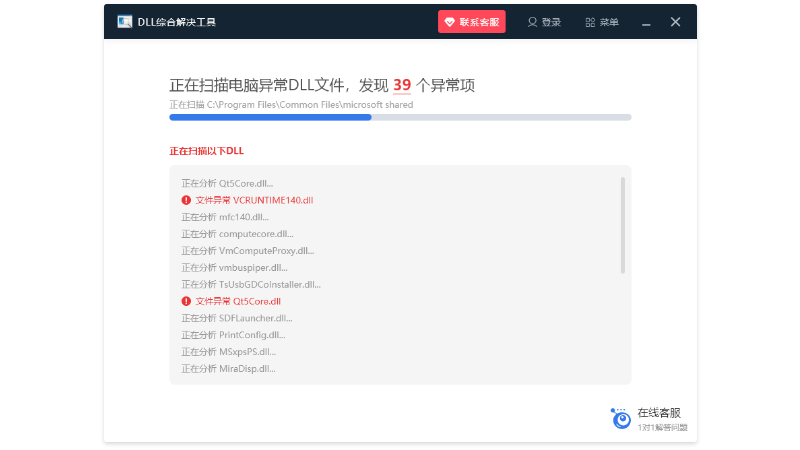Minimize the DLL tool window
This screenshot has height=450, width=800.
(648, 22)
